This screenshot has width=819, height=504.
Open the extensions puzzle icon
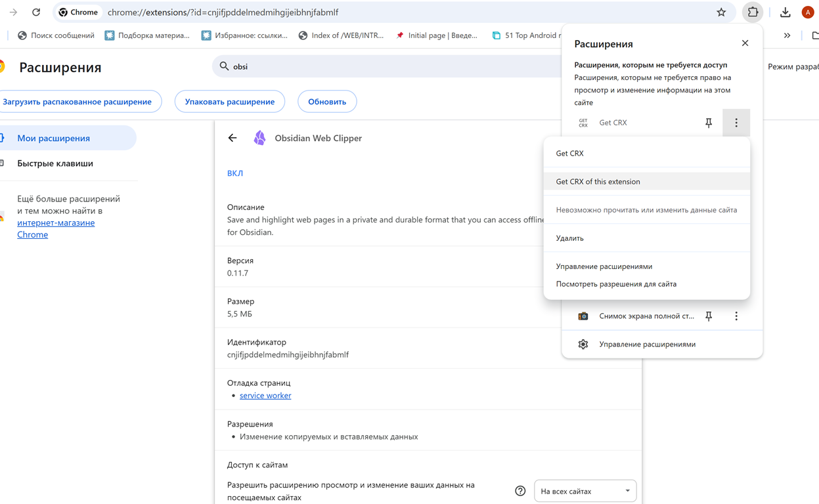[753, 12]
